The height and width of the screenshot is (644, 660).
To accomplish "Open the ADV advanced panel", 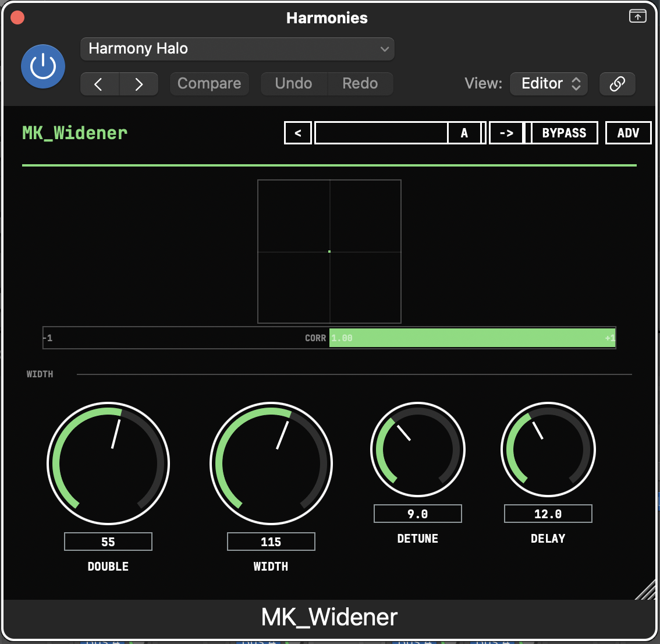I will (628, 133).
